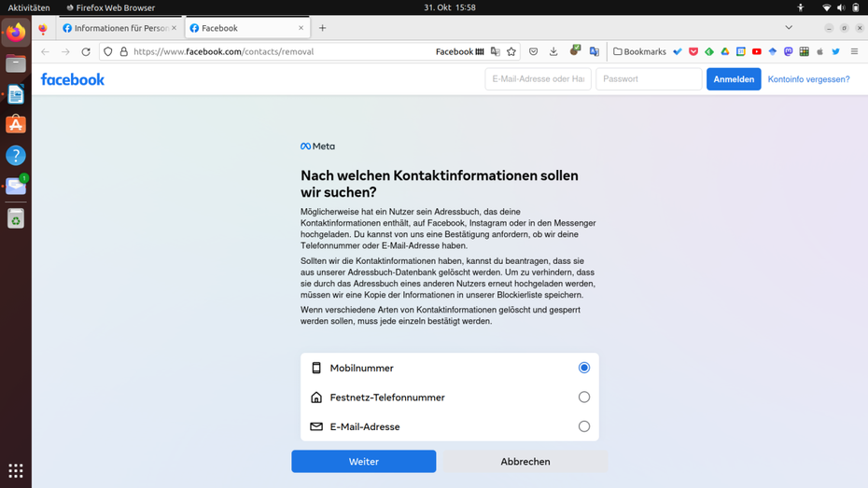868x488 pixels.
Task: Focus the Passwort input field
Action: (649, 79)
